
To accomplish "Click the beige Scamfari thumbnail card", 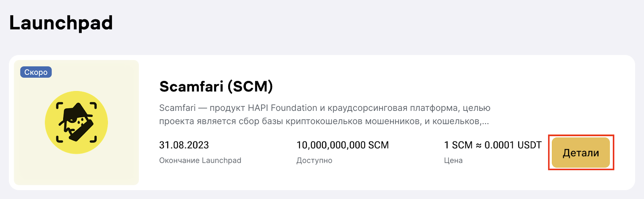I will click(76, 122).
